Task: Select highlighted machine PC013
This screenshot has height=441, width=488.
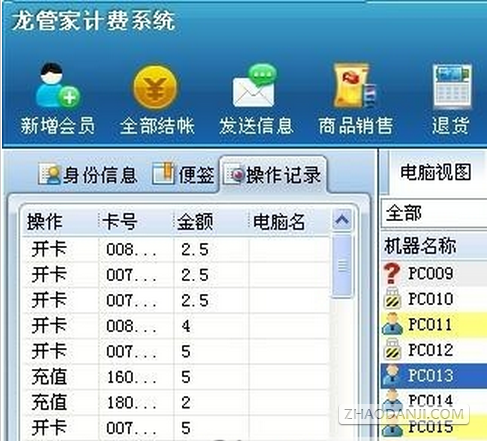Action: click(434, 376)
